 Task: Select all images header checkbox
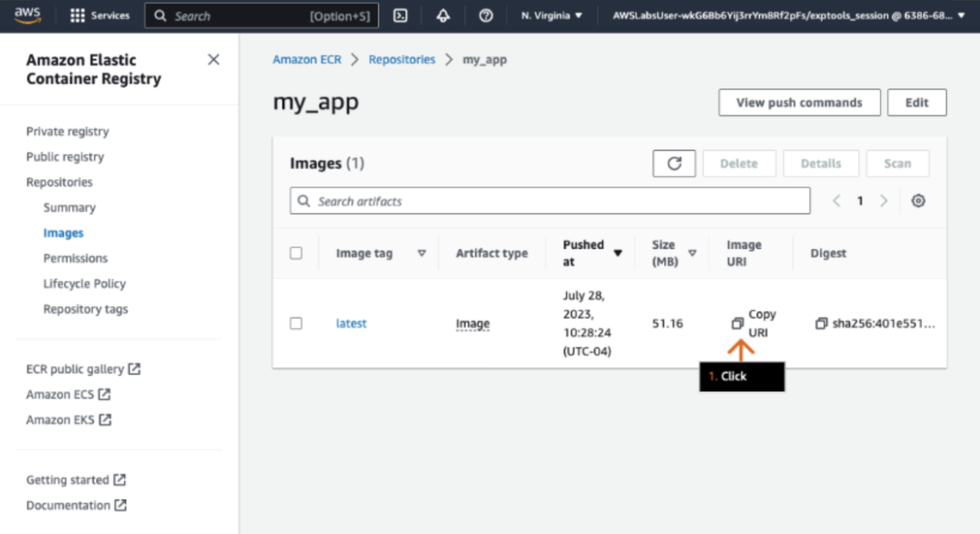click(296, 253)
